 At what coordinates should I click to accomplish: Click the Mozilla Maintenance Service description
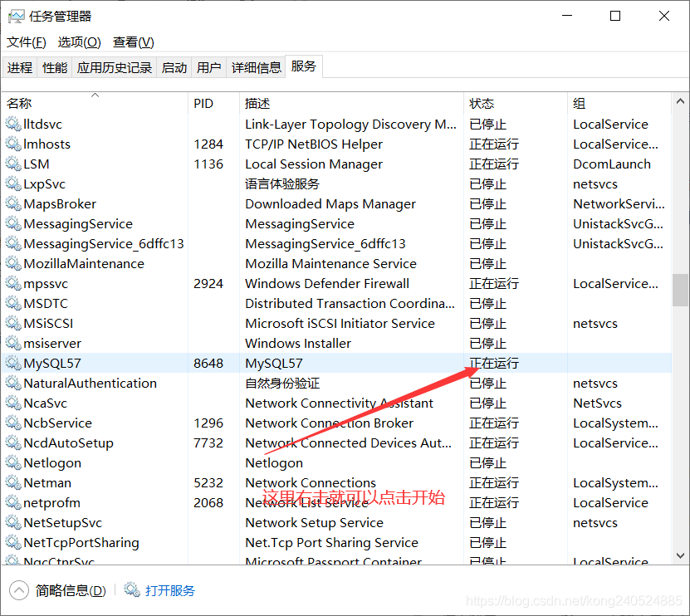click(x=331, y=263)
